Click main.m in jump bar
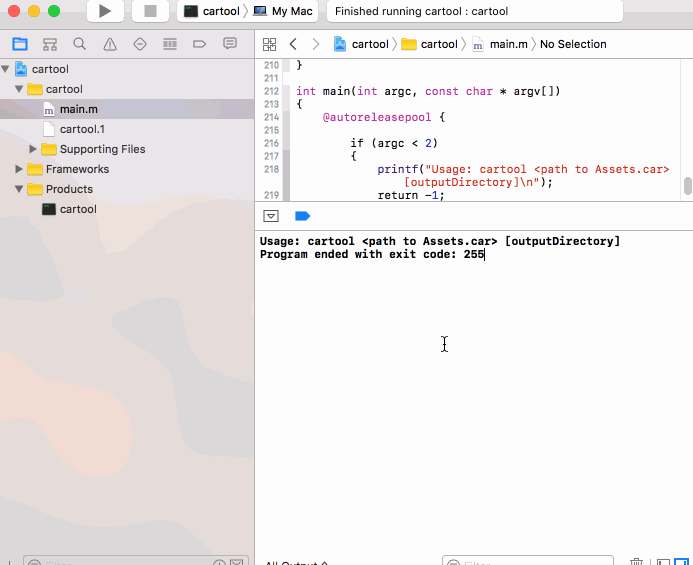 point(500,44)
